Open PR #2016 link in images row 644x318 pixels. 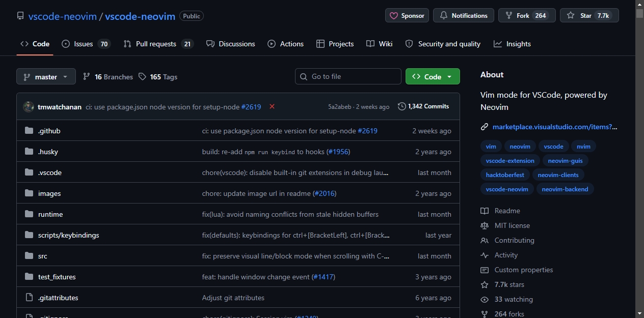point(325,193)
